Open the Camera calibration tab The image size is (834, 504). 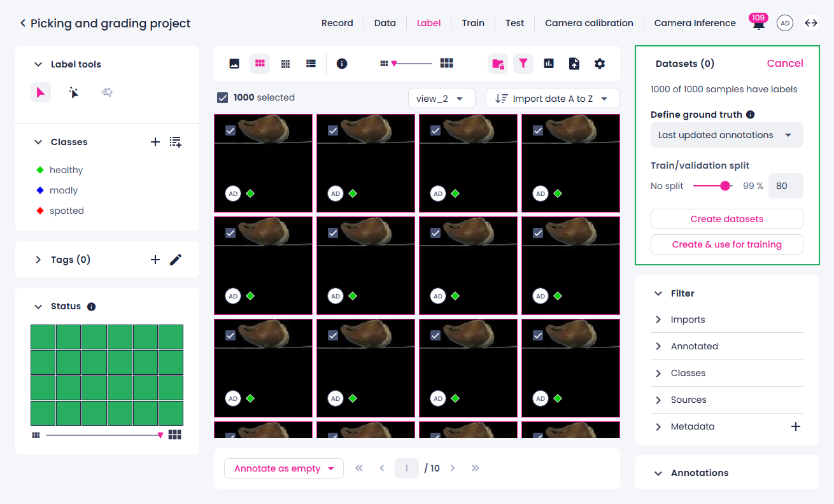589,23
